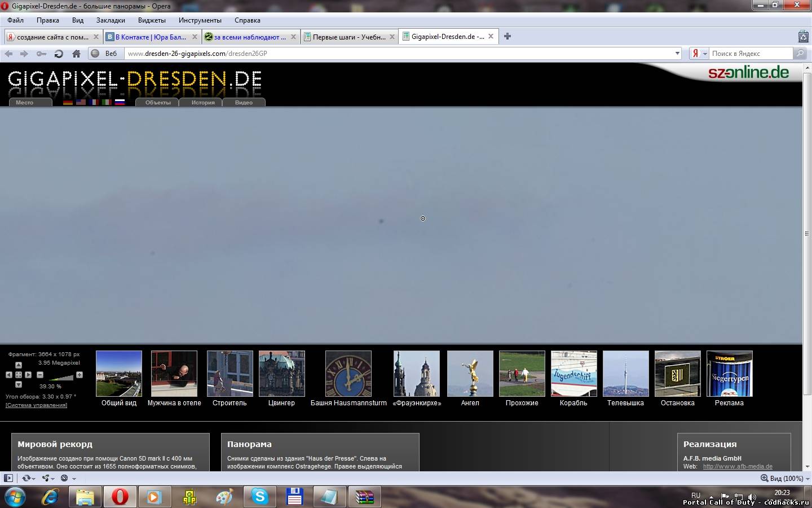This screenshot has width=812, height=508.
Task: Jump to Цвингер thumbnail
Action: click(282, 374)
